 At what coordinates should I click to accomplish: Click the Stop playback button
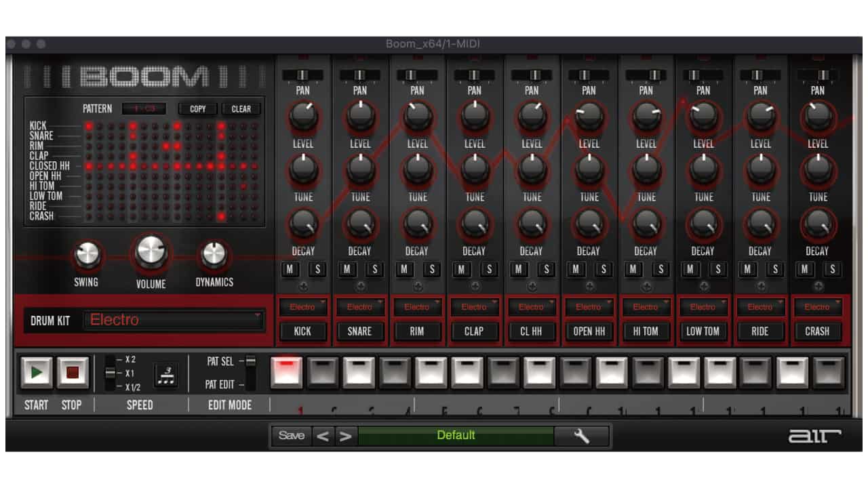pos(71,372)
